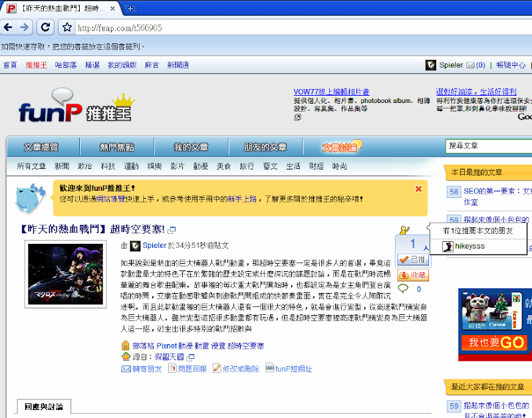Open the 文章總覽 tab
Viewport: 532px width, 418px height.
coord(41,147)
